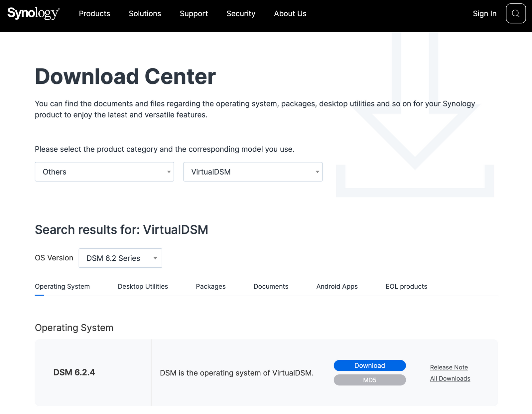Open the All Downloads link
532x414 pixels.
450,378
